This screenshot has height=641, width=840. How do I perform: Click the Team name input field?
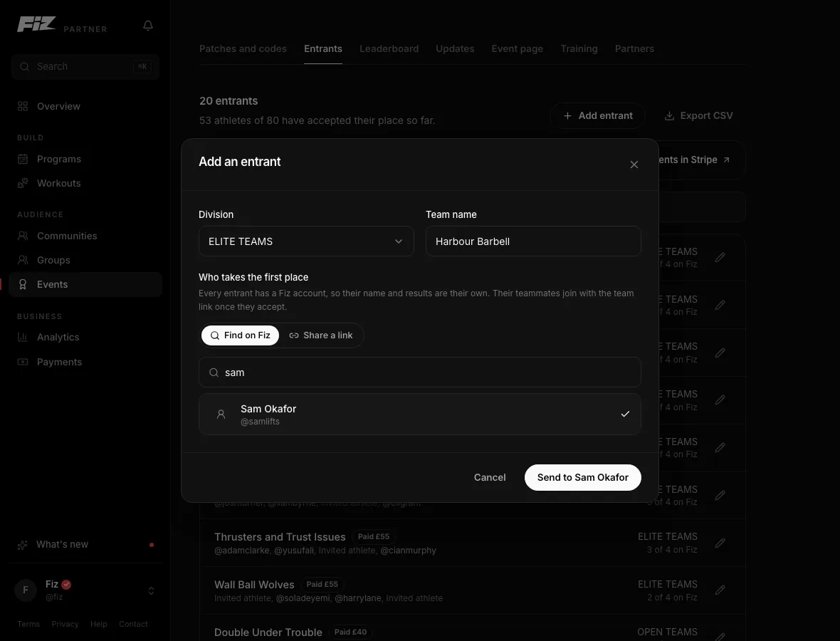point(533,241)
